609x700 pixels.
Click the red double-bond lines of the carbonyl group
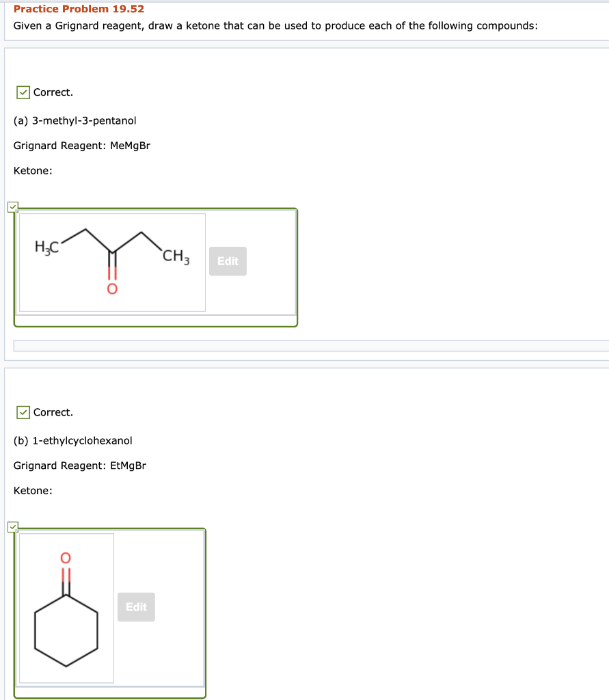point(112,273)
